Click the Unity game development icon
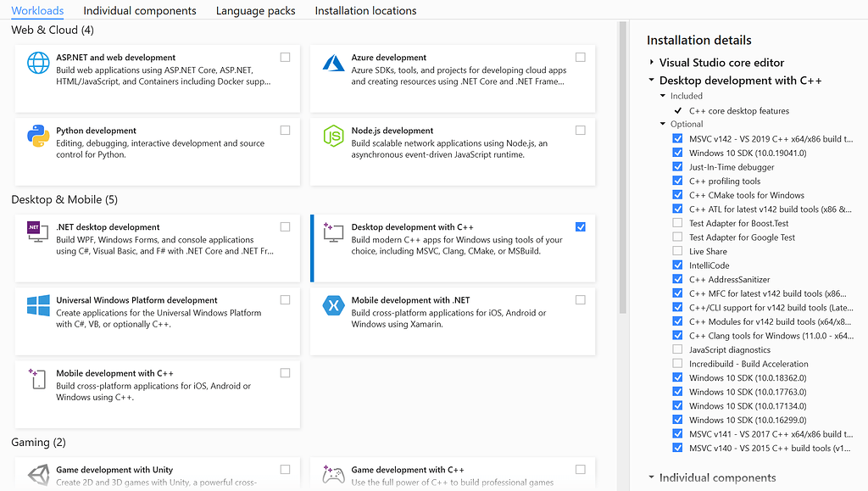The width and height of the screenshot is (868, 491). point(39,476)
